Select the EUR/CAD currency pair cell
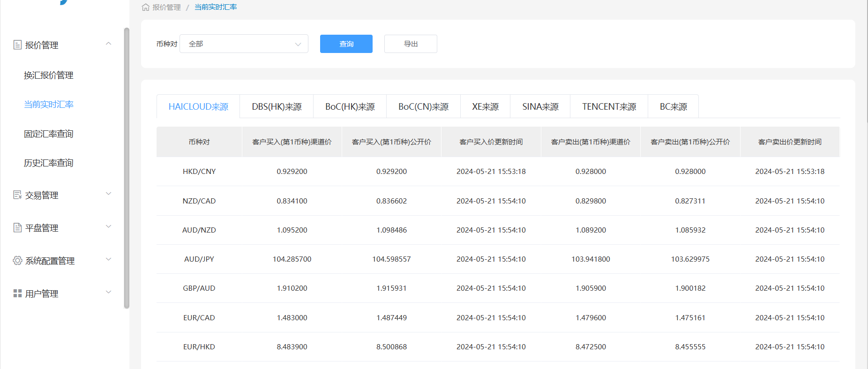Screen dimensions: 868x369 coord(199,318)
